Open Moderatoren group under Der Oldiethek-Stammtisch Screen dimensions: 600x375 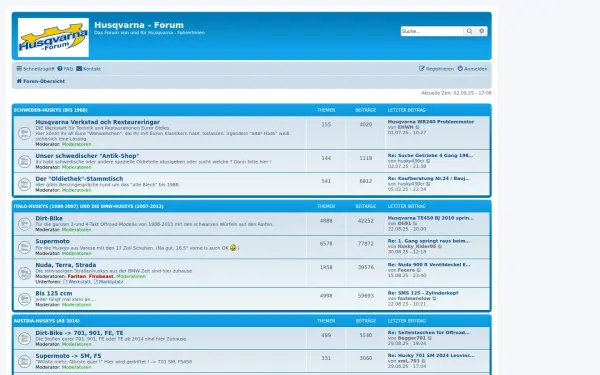click(x=77, y=190)
